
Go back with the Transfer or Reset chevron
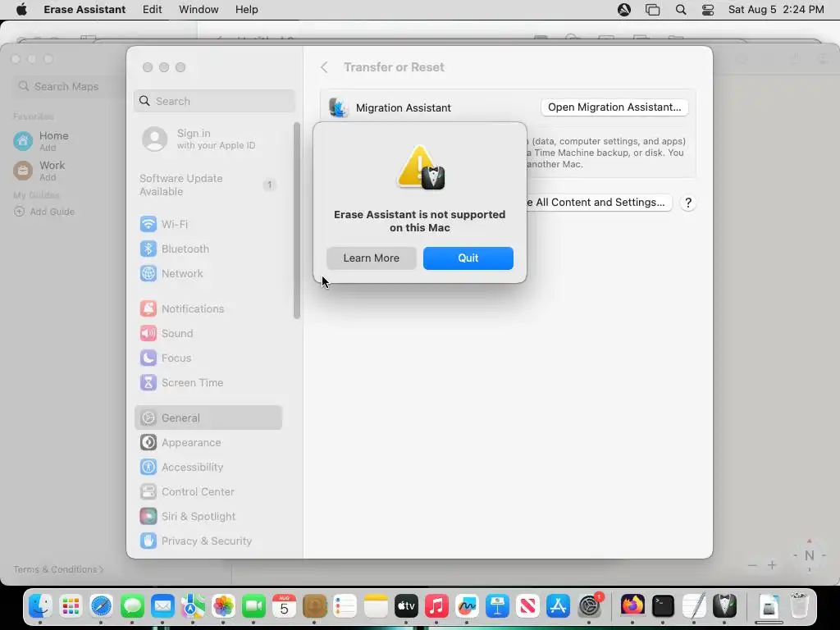324,67
